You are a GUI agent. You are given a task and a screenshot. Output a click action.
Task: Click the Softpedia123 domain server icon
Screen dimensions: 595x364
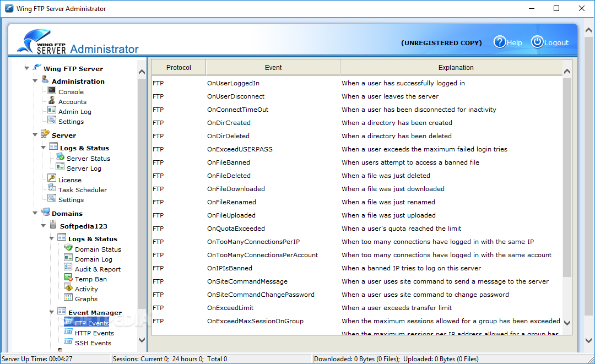pyautogui.click(x=53, y=225)
